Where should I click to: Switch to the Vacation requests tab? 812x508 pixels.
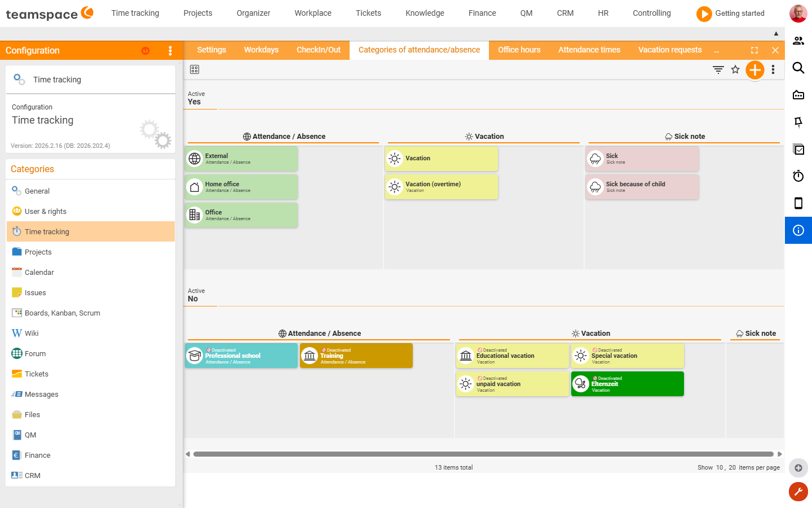670,50
